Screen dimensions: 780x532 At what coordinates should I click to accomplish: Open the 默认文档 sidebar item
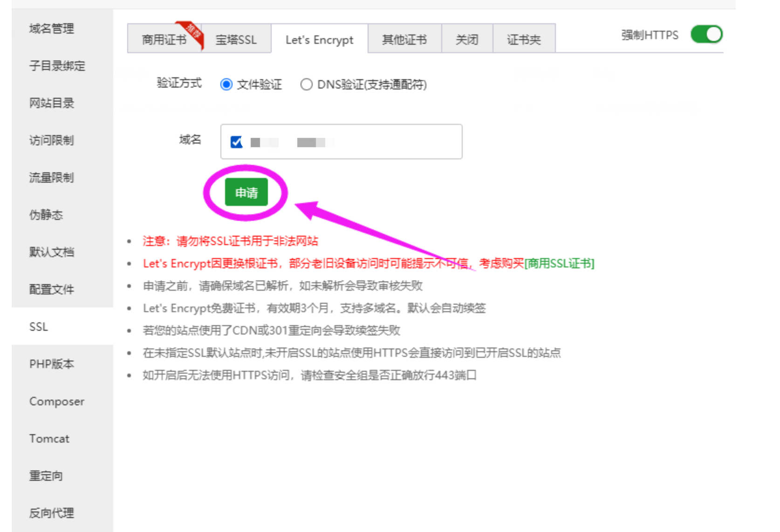click(x=62, y=252)
